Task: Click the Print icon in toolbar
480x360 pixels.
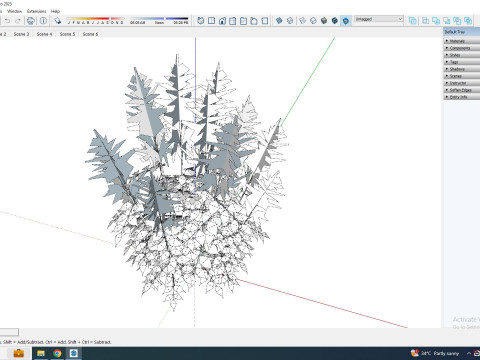Action: [31, 21]
